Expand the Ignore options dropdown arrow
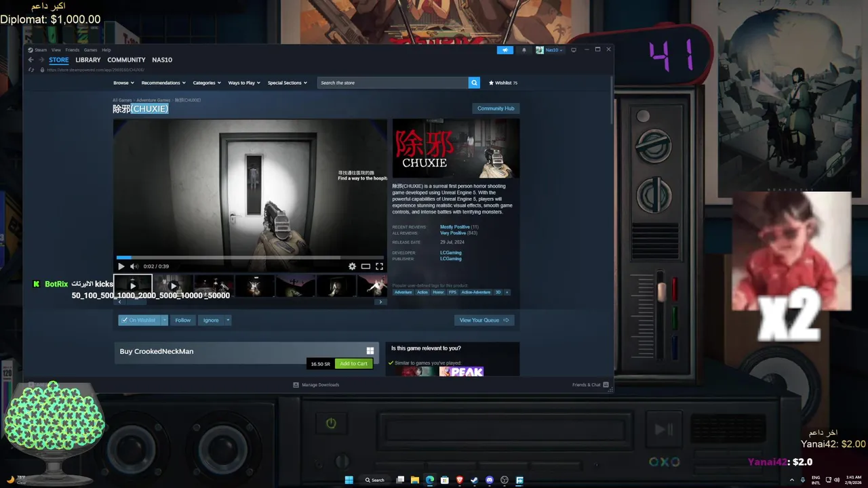 coord(228,320)
